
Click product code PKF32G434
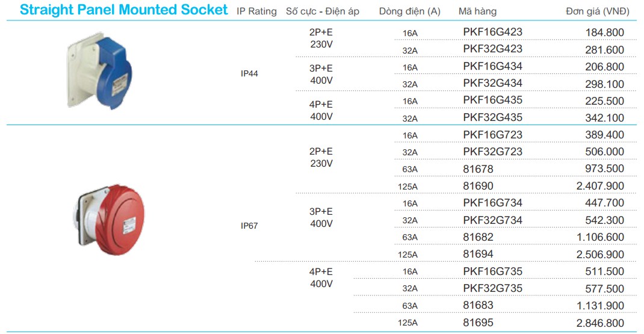[x=492, y=84]
